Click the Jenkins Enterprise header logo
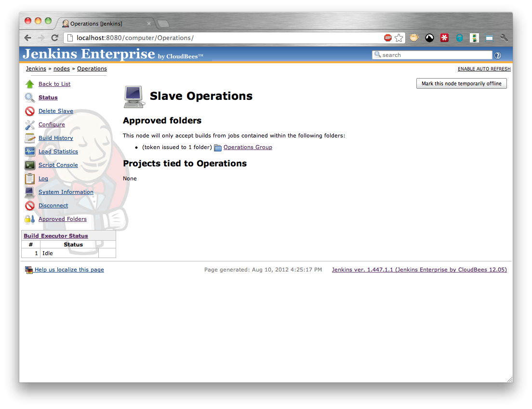This screenshot has height=409, width=532. click(113, 55)
